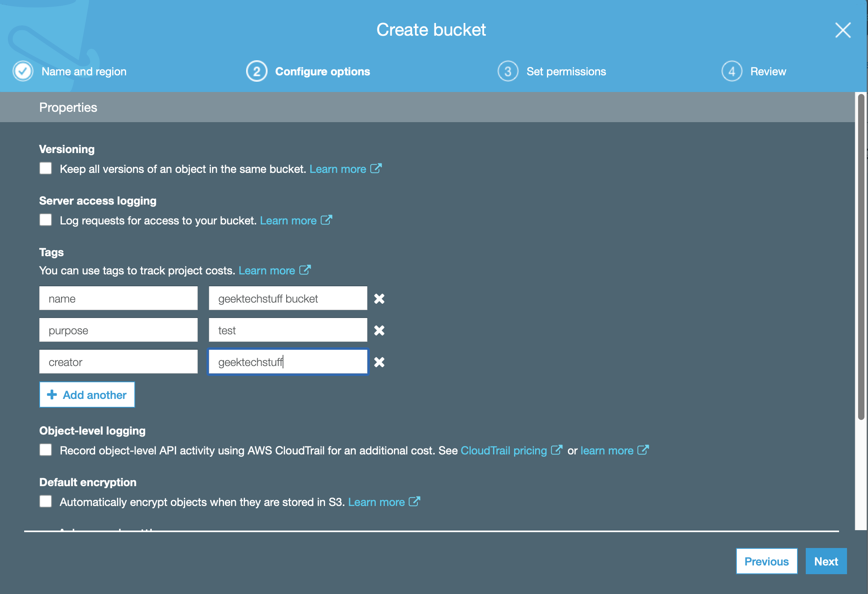The width and height of the screenshot is (868, 594).
Task: Enable Object-level logging checkbox
Action: click(x=45, y=450)
